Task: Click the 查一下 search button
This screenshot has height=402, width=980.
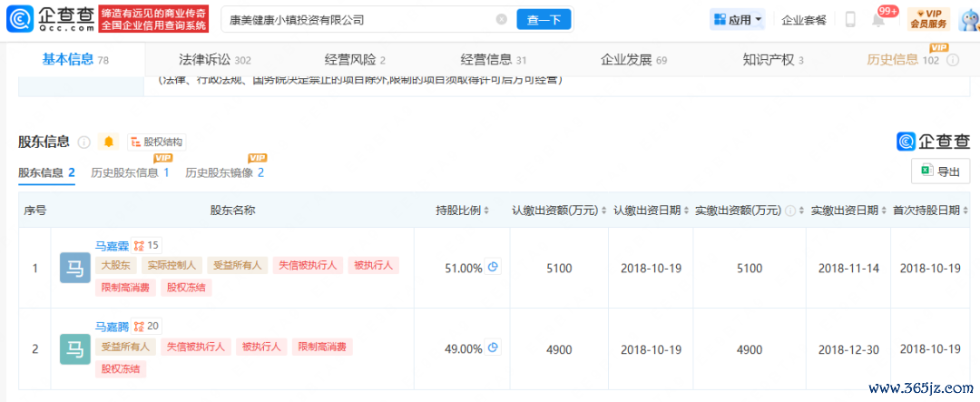Action: coord(544,19)
